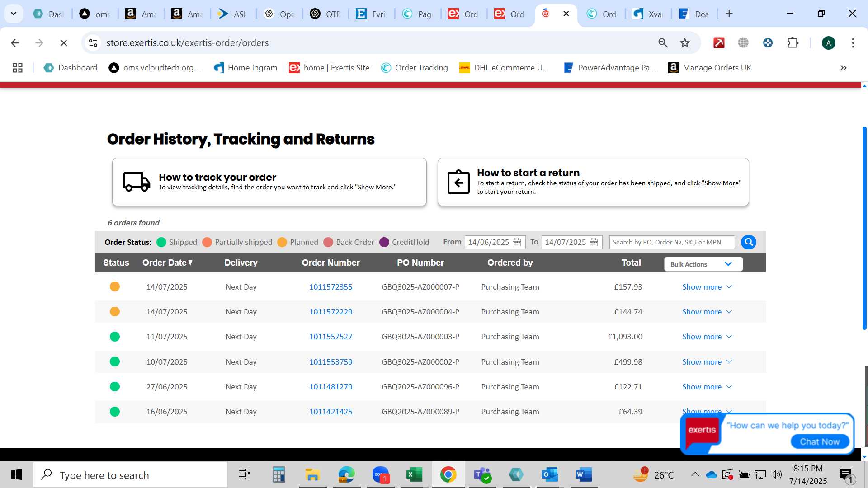The image size is (868, 488).
Task: Click PO number GBQ3025-AZ000002-P
Action: (420, 362)
